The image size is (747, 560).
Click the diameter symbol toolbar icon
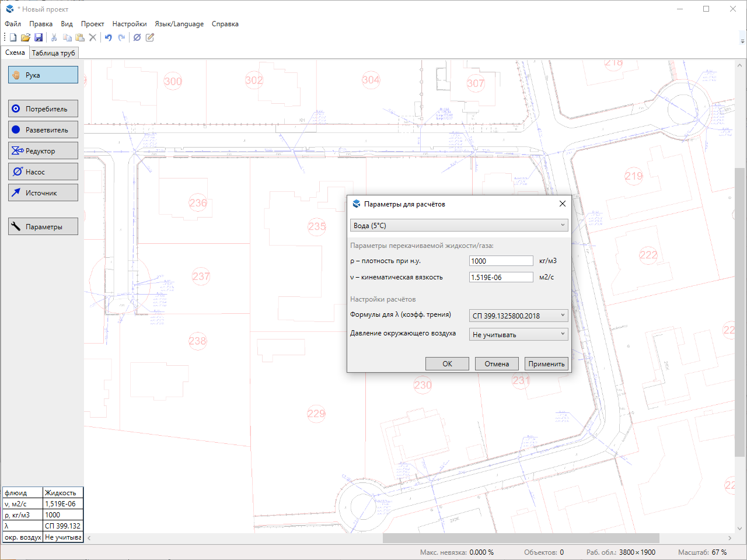point(137,37)
